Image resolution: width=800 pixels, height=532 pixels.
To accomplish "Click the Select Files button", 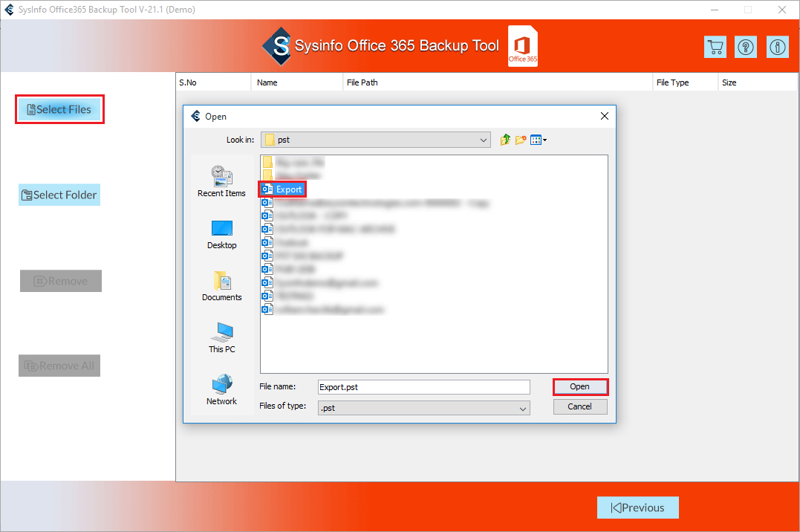I will 59,109.
